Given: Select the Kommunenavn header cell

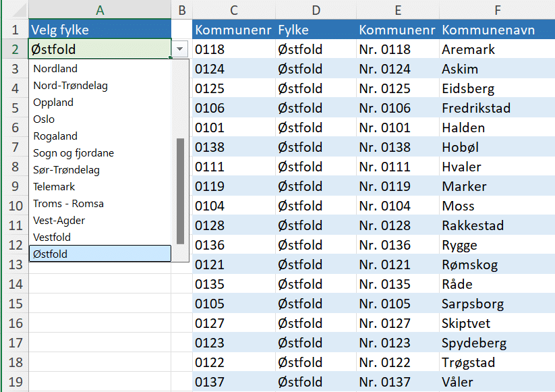Looking at the screenshot, I should pos(497,30).
